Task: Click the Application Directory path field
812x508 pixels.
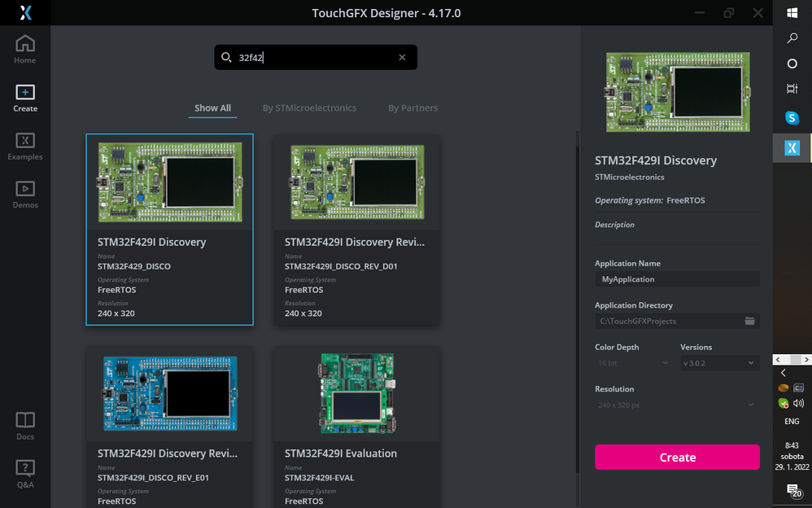Action: (x=677, y=321)
